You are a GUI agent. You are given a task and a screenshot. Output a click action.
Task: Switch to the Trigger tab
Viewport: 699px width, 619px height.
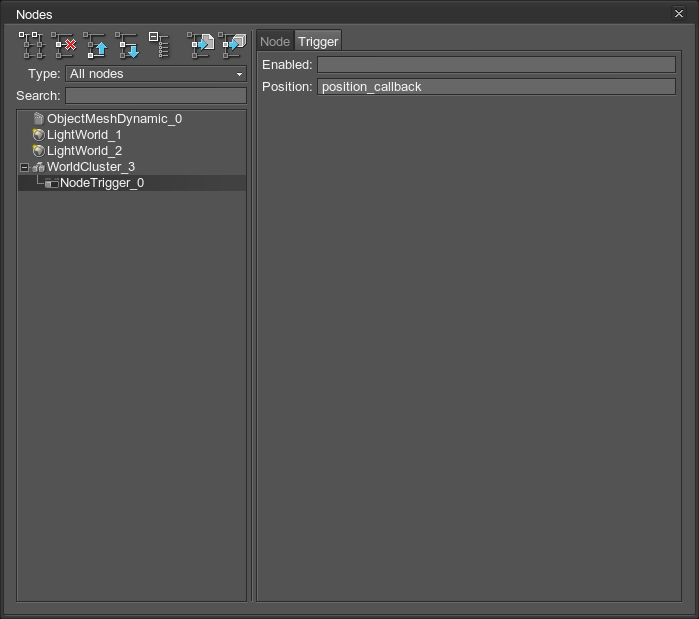pos(318,41)
